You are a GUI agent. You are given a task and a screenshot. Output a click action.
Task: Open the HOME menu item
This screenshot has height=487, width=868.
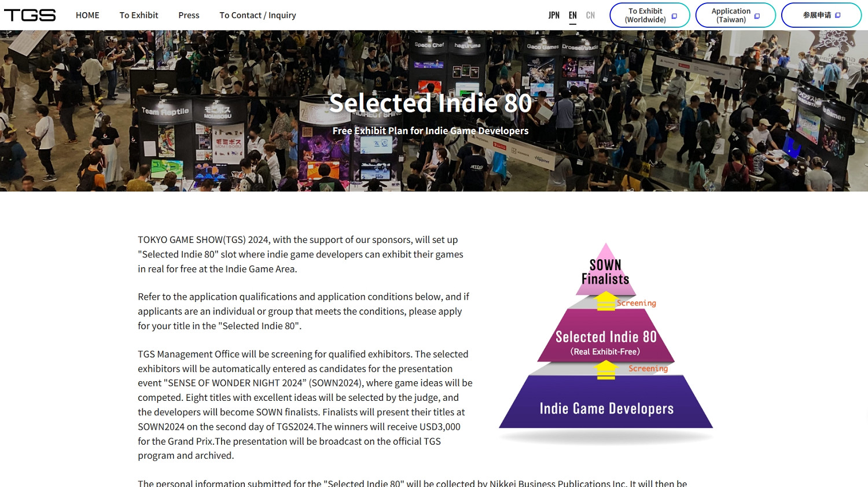tap(87, 15)
